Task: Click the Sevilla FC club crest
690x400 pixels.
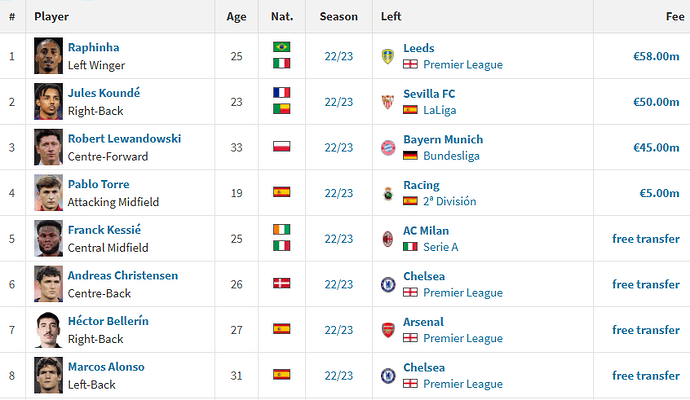Action: 388,102
